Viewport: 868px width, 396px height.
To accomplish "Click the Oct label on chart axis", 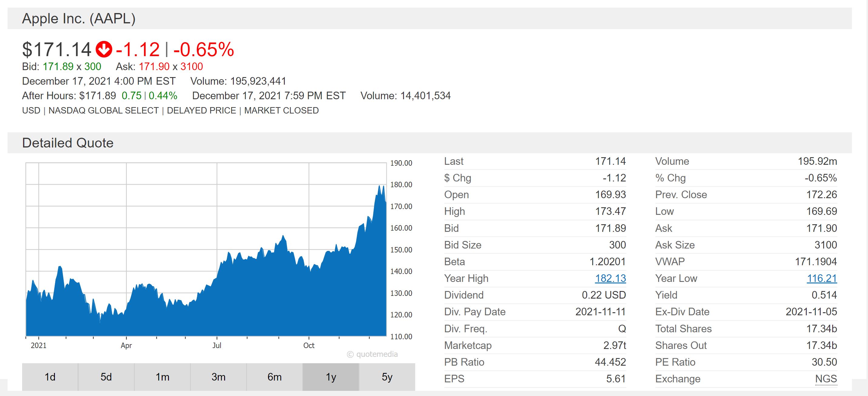I will [x=309, y=345].
